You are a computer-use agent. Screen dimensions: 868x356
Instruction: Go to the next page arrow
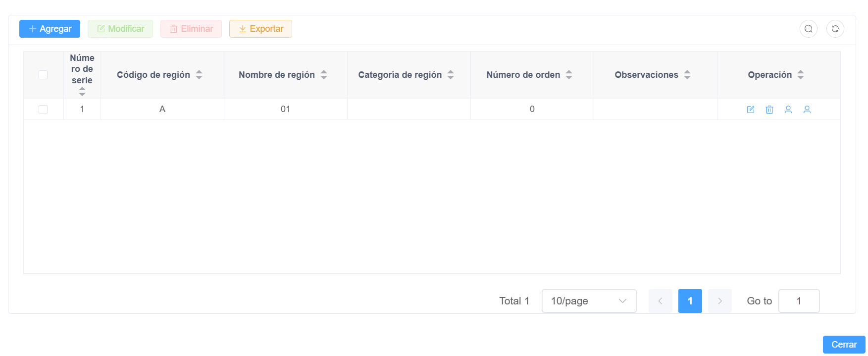[x=720, y=301]
